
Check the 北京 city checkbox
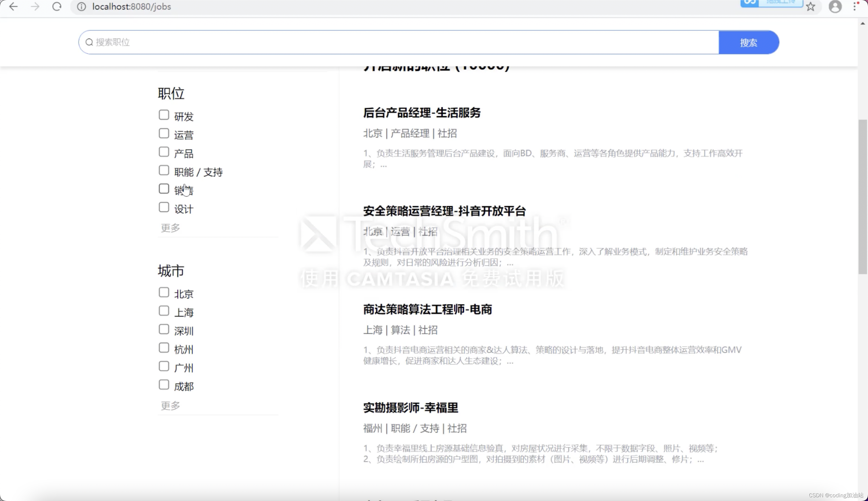click(x=164, y=293)
